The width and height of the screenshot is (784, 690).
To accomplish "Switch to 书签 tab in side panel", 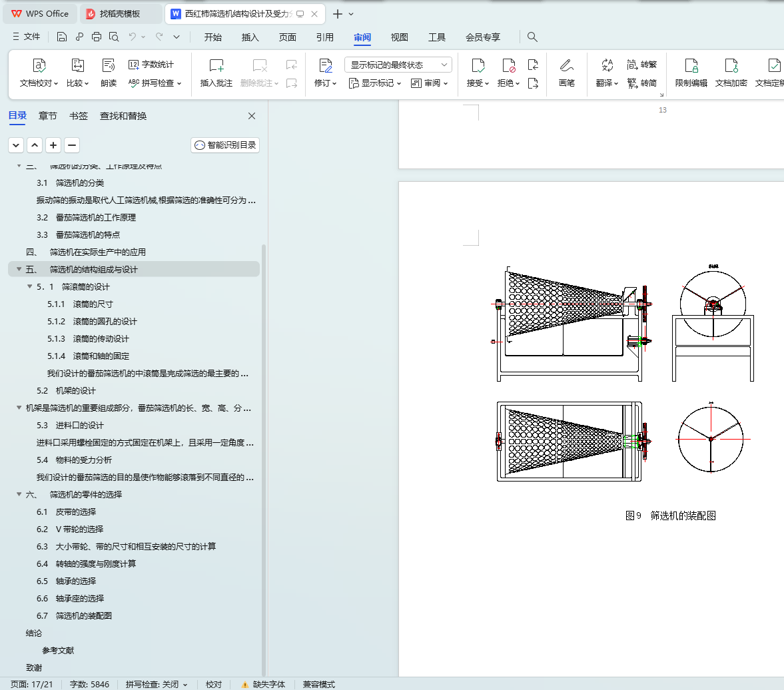I will pos(79,116).
